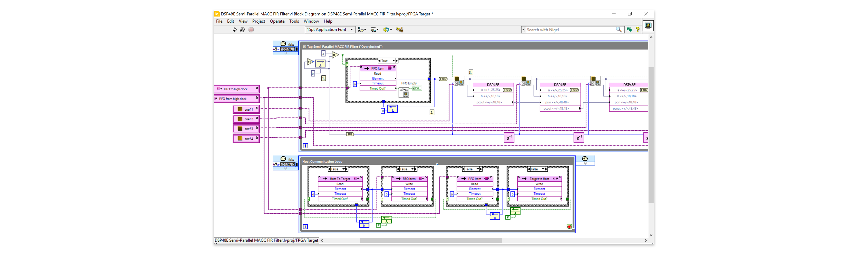
Task: Select the increment +1 node
Action: click(310, 62)
